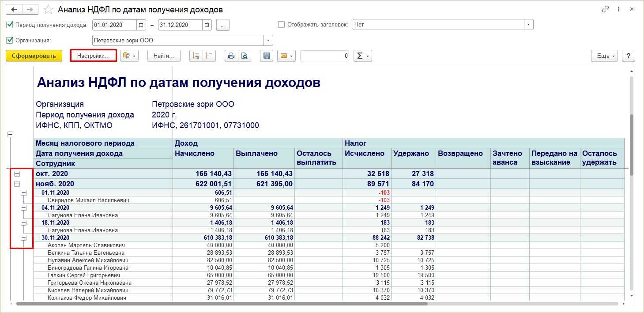The image size is (644, 313).
Task: Click the print report icon
Action: click(x=231, y=56)
